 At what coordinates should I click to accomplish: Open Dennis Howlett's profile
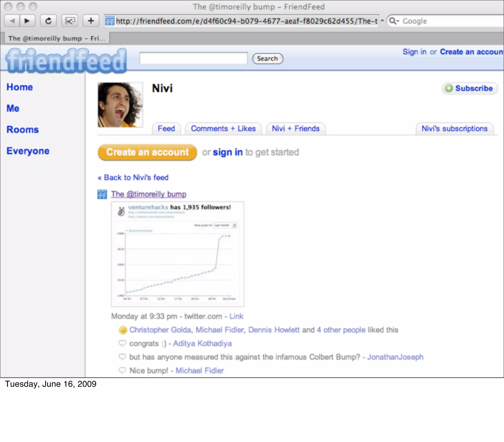pyautogui.click(x=274, y=330)
